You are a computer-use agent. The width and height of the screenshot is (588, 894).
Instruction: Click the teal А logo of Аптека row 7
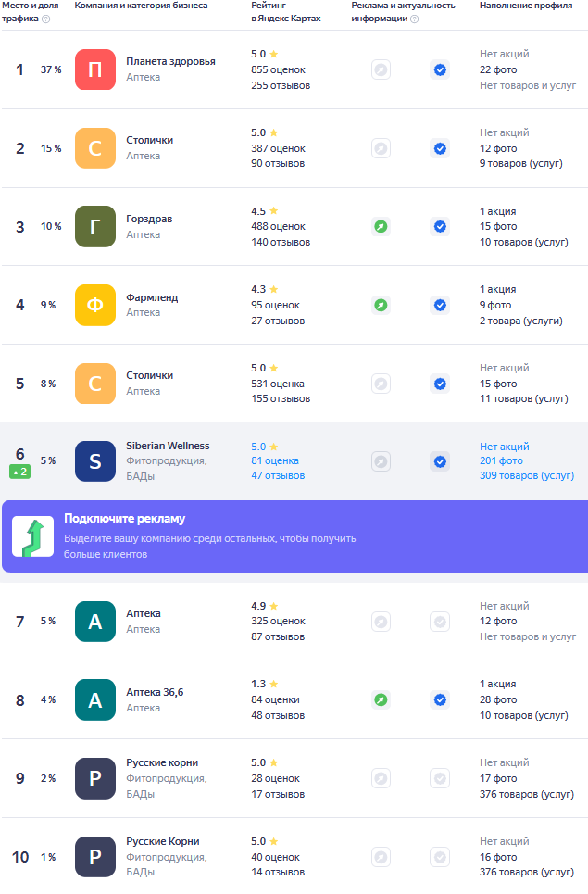pyautogui.click(x=95, y=622)
